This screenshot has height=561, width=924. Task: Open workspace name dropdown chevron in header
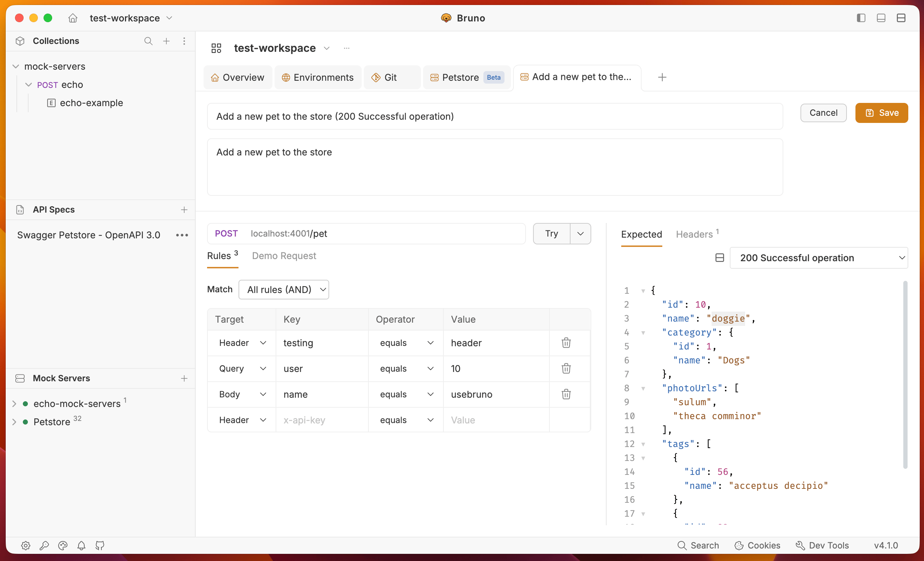[x=327, y=48]
